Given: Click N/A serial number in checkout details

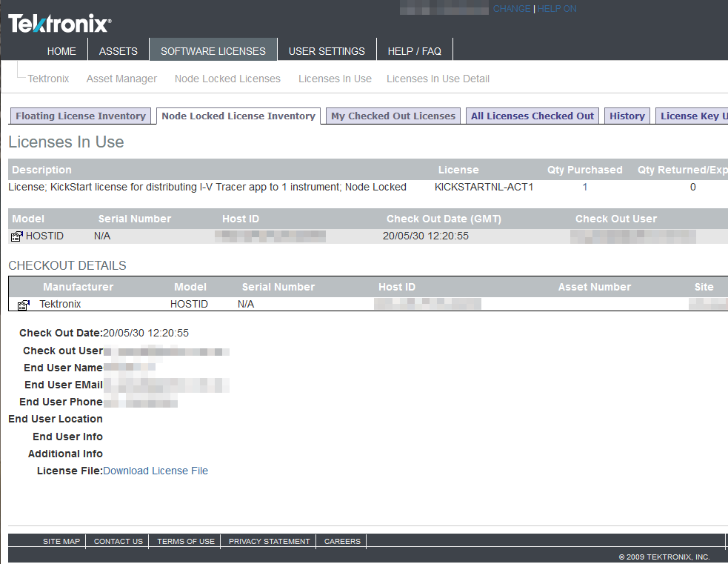Looking at the screenshot, I should point(246,304).
